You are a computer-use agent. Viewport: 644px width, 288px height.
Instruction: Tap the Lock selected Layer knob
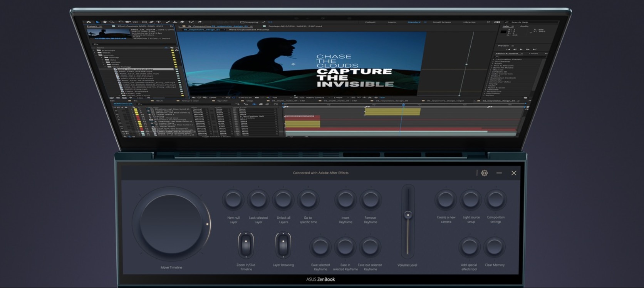tap(258, 199)
